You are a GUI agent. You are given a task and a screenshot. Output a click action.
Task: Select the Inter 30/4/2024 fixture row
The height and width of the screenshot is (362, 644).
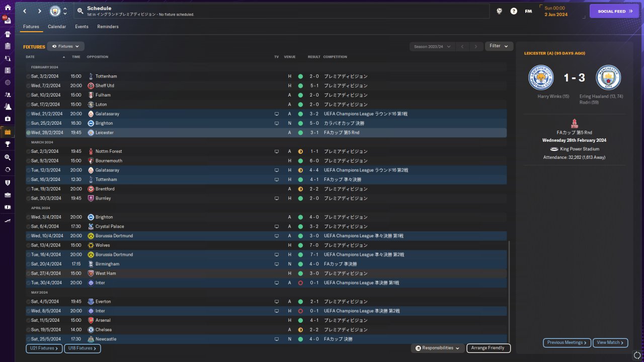(266, 283)
